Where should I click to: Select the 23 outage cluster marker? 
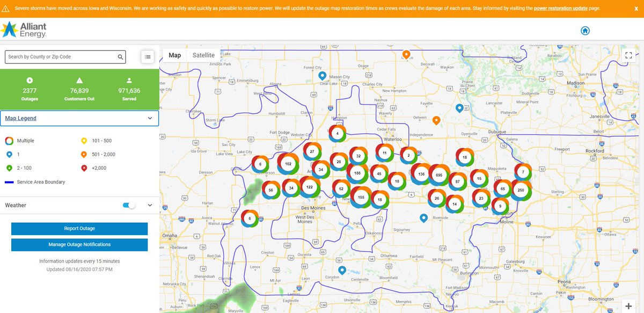[x=481, y=198]
